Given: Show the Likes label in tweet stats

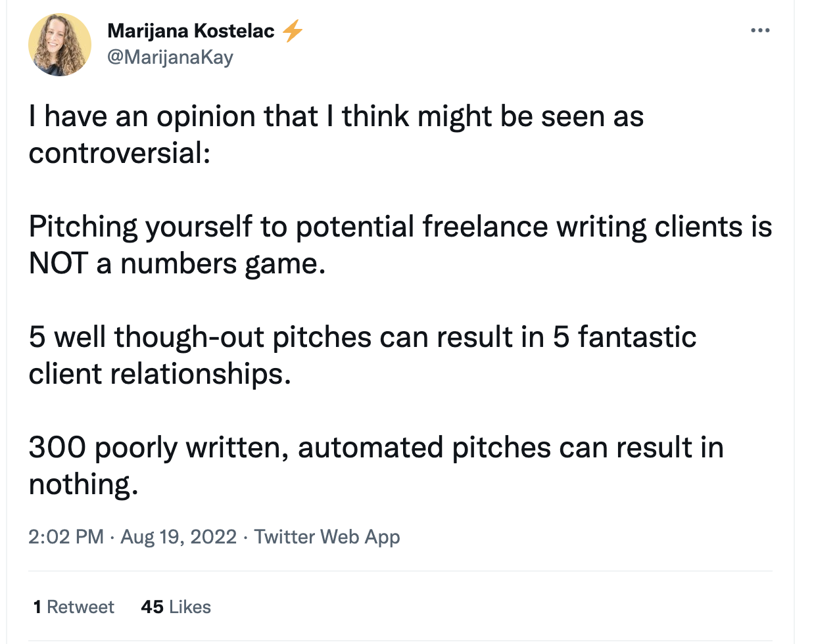Looking at the screenshot, I should pos(189,607).
